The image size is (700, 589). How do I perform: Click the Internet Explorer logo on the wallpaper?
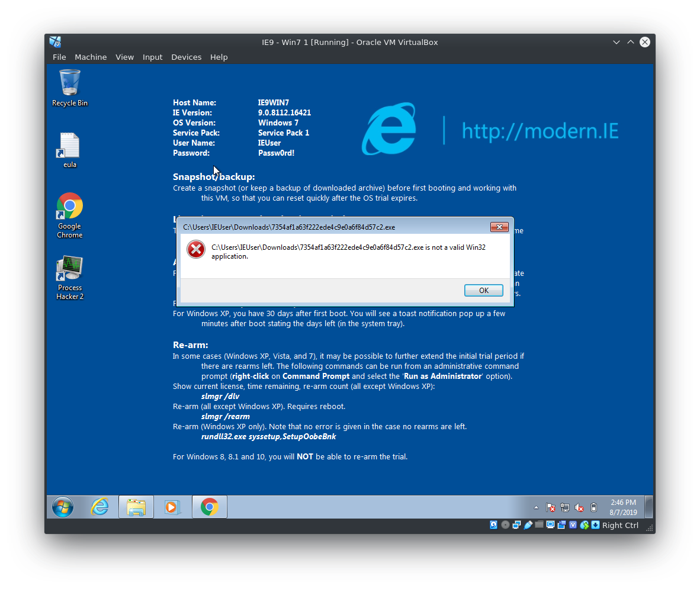coord(389,128)
